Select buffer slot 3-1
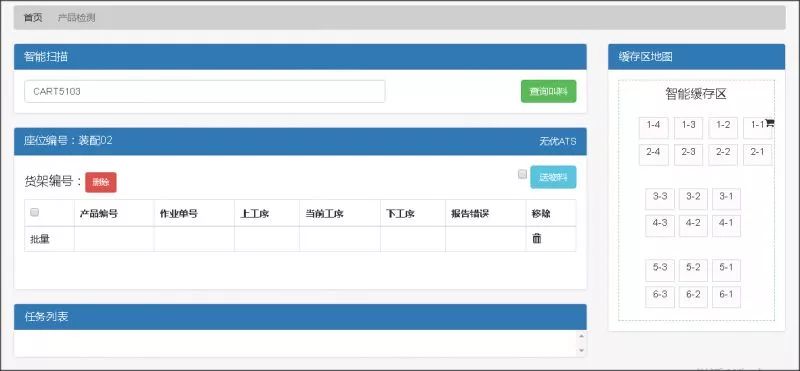 click(x=726, y=199)
